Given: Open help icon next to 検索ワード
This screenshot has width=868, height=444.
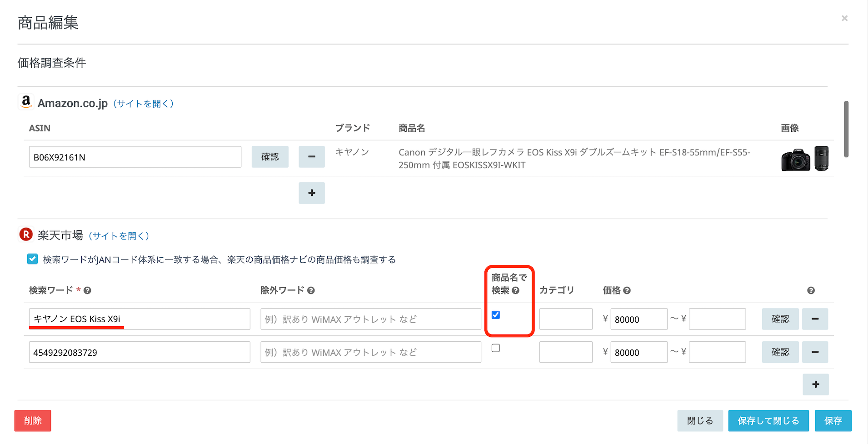Looking at the screenshot, I should coord(88,290).
